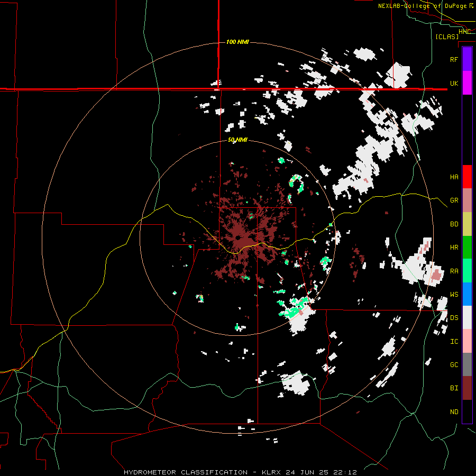Click the RF legend label
This screenshot has width=476, height=476.
[454, 59]
